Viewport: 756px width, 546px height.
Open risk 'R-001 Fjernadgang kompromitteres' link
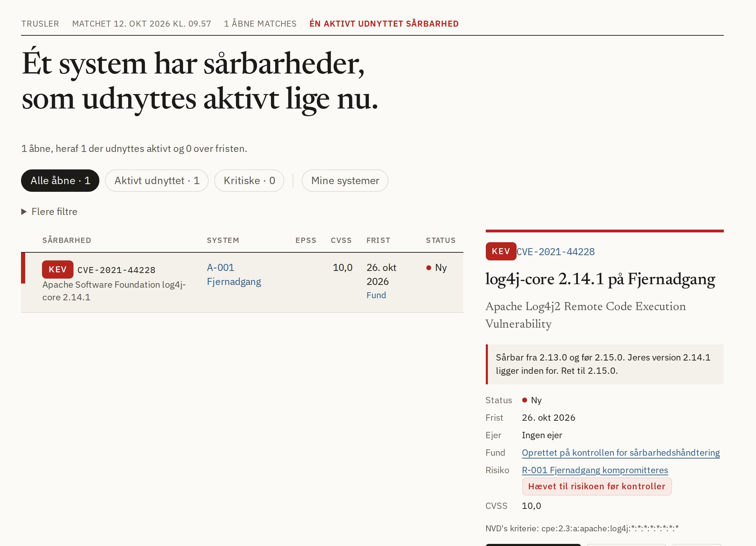tap(595, 470)
